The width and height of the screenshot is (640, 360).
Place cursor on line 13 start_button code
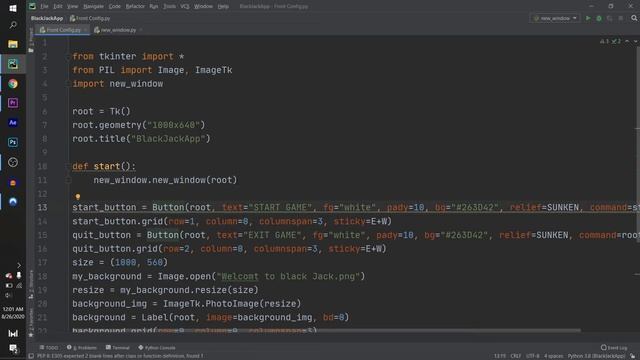[x=355, y=207]
